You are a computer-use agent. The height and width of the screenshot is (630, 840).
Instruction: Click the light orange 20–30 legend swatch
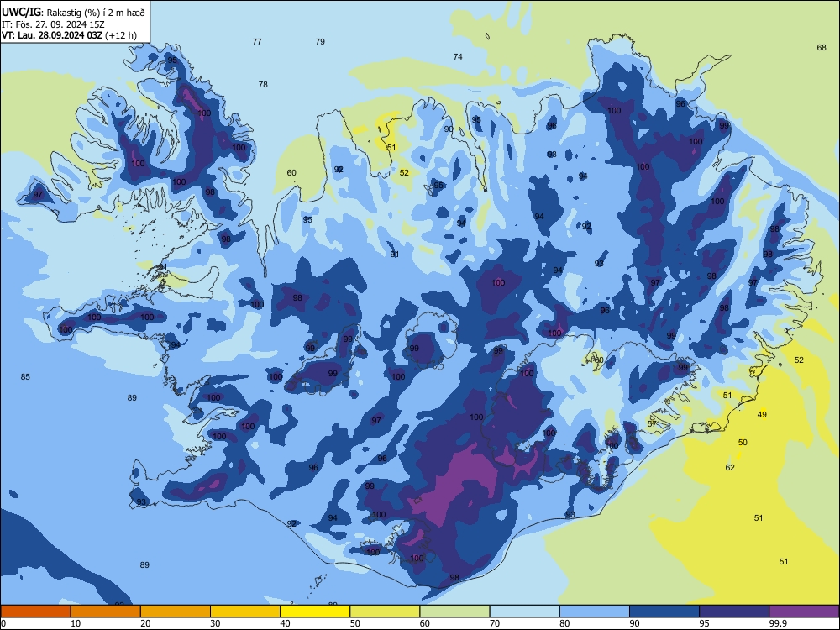pyautogui.click(x=176, y=612)
